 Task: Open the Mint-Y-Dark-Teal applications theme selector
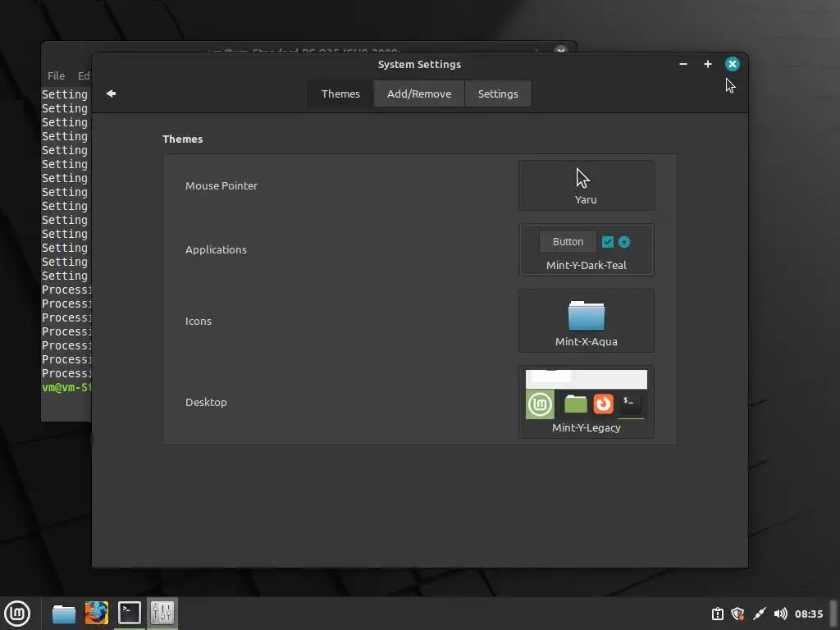pyautogui.click(x=586, y=249)
